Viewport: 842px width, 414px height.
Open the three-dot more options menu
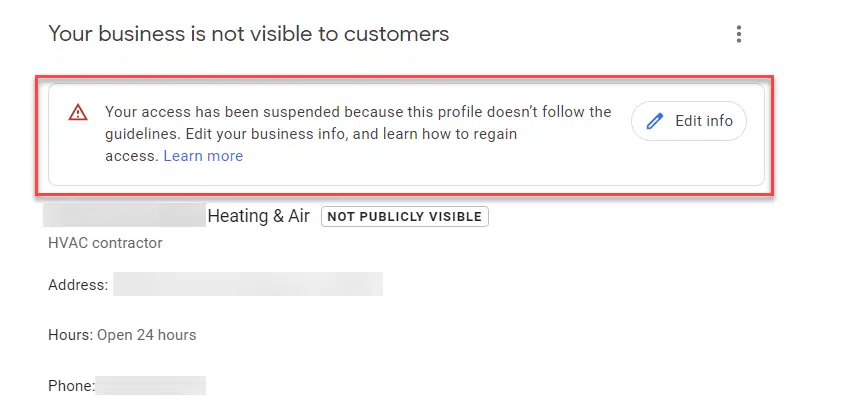[739, 35]
